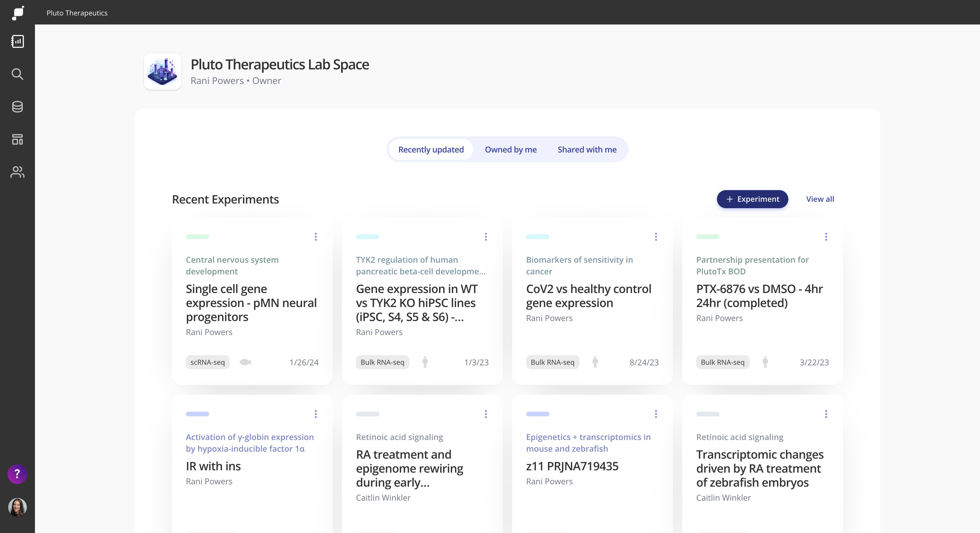Open the kebab menu on the IR with ins card
980x533 pixels.
[x=315, y=414]
